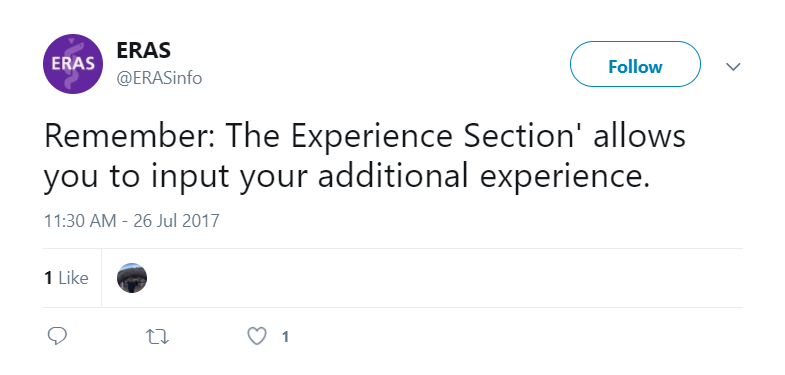
Task: Open the 11:30 AM - 26 Jul 2017 timestamp
Action: click(x=132, y=221)
